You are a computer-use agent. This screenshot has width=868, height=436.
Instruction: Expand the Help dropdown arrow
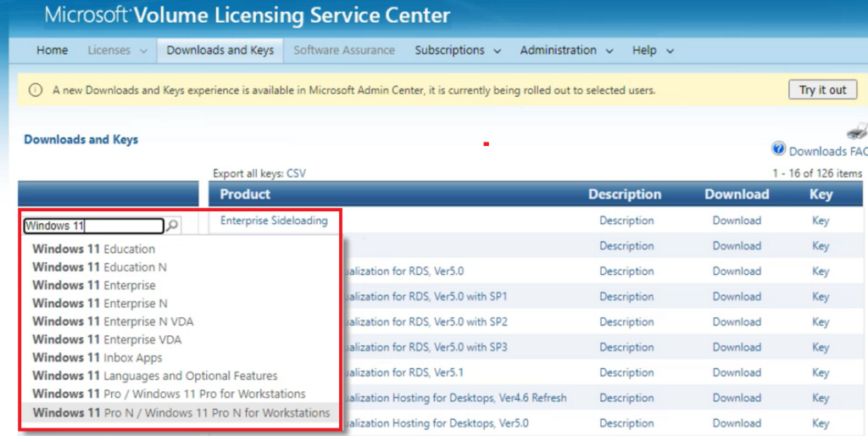[670, 52]
